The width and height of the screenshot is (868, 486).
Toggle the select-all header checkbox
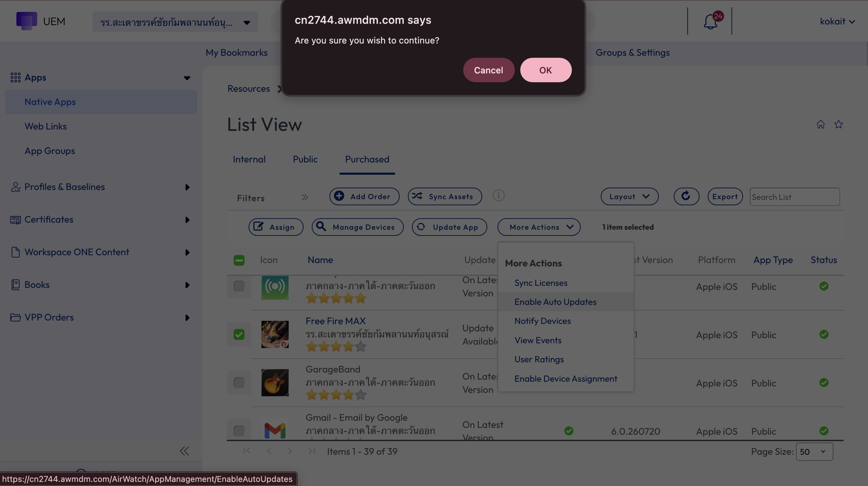click(x=239, y=260)
